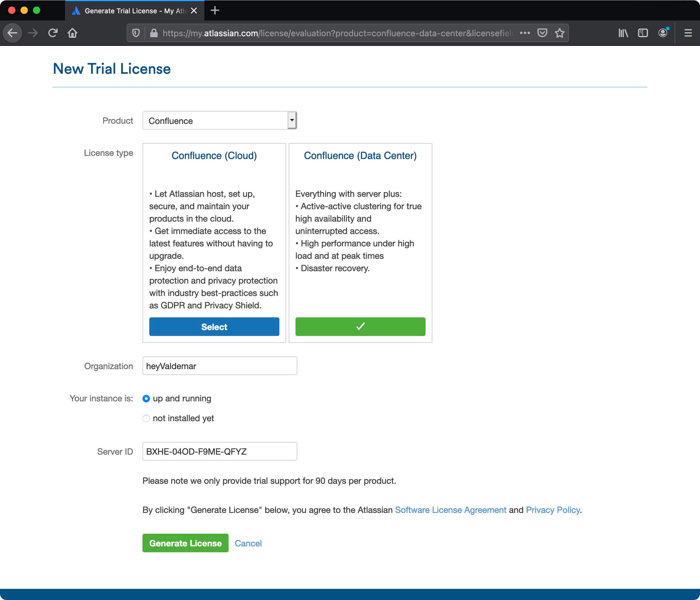The image size is (700, 600).
Task: Select the Confluence (Data Center) license type
Action: 361,326
